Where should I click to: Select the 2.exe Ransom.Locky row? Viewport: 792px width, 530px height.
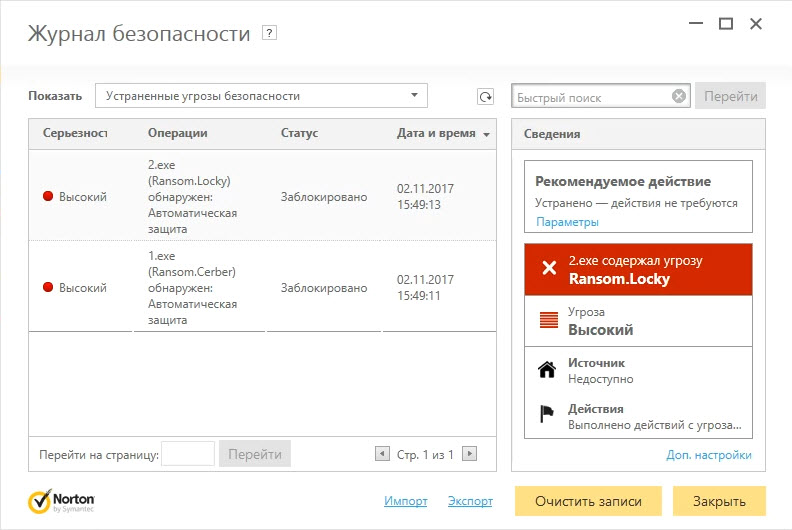coord(264,197)
